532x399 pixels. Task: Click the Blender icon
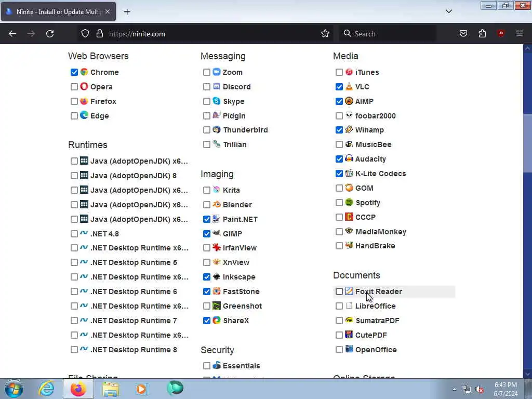(x=217, y=204)
